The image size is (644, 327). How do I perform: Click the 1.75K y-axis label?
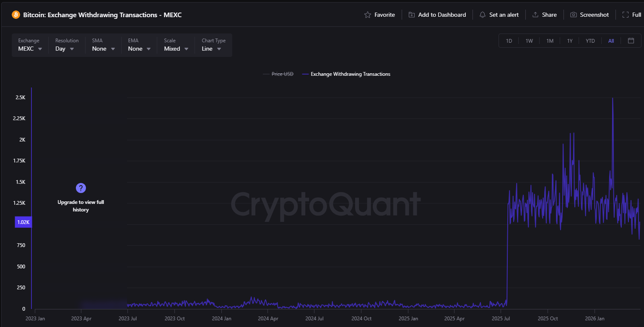click(x=20, y=161)
